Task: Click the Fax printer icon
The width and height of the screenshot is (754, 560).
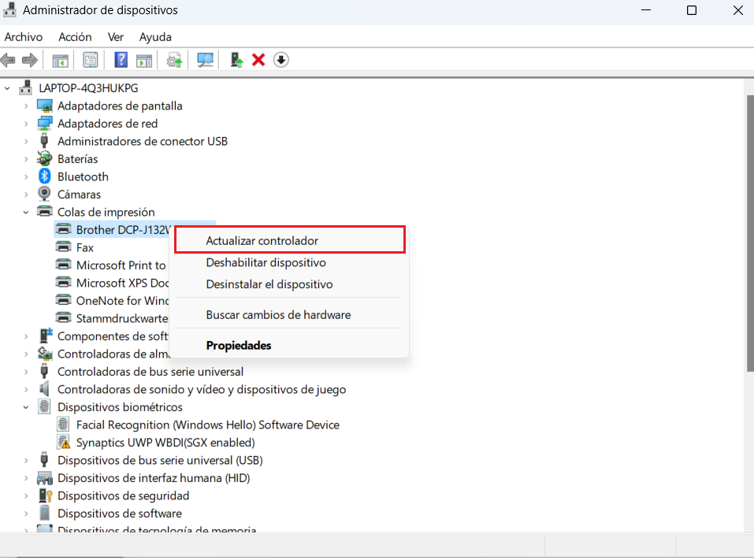Action: coord(64,247)
